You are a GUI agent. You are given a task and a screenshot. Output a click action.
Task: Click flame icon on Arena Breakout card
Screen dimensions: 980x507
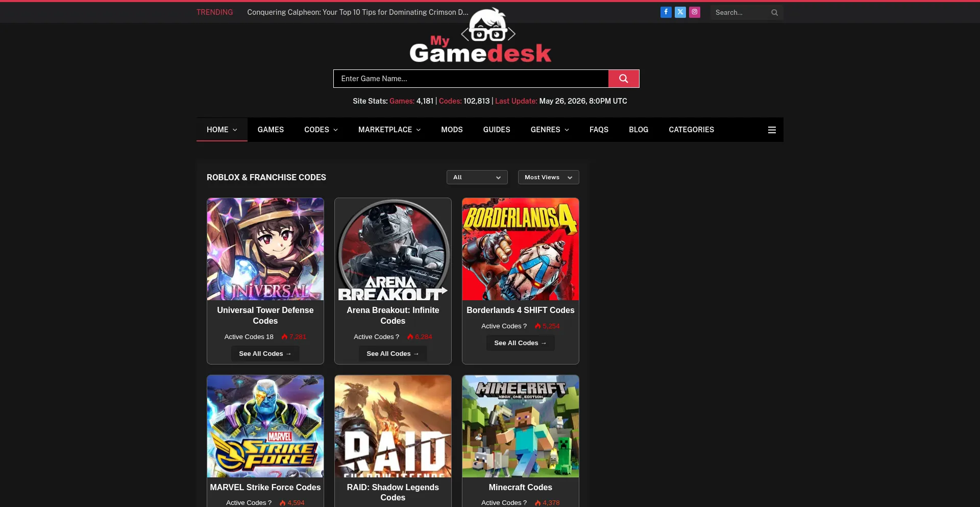pyautogui.click(x=410, y=337)
